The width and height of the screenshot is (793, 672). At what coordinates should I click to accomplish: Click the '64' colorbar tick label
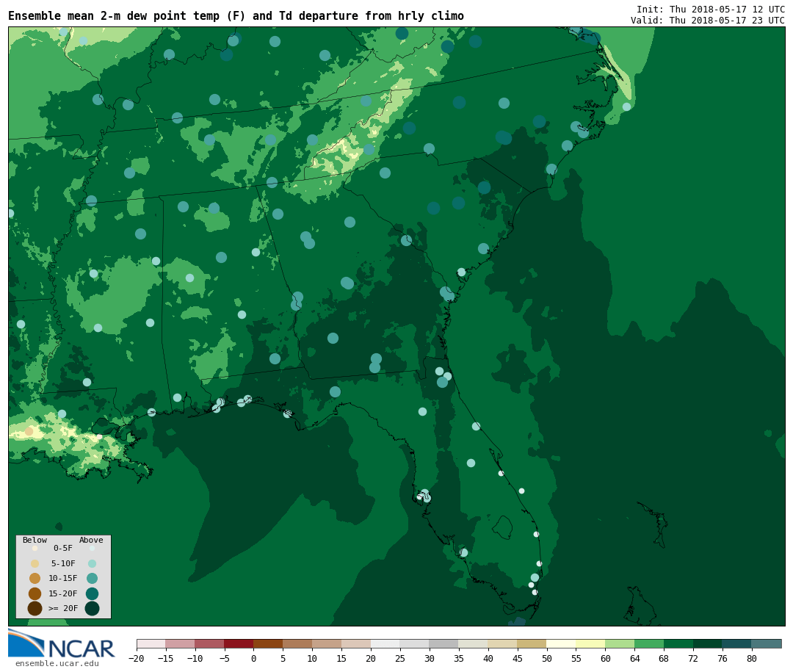click(634, 658)
